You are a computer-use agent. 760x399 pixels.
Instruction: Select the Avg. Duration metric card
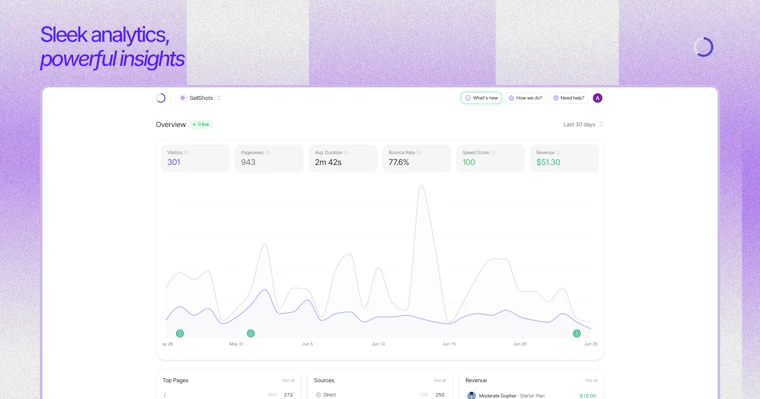tap(343, 158)
